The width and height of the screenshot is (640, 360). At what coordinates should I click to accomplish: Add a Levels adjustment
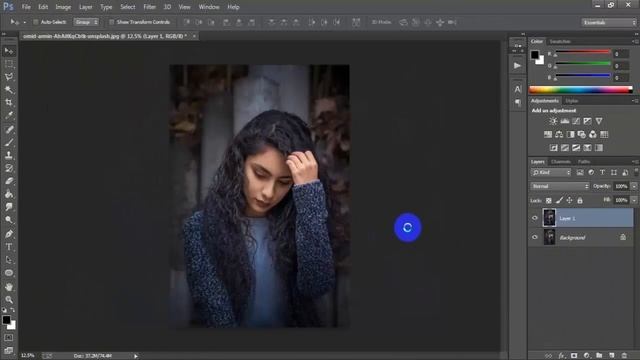point(564,121)
